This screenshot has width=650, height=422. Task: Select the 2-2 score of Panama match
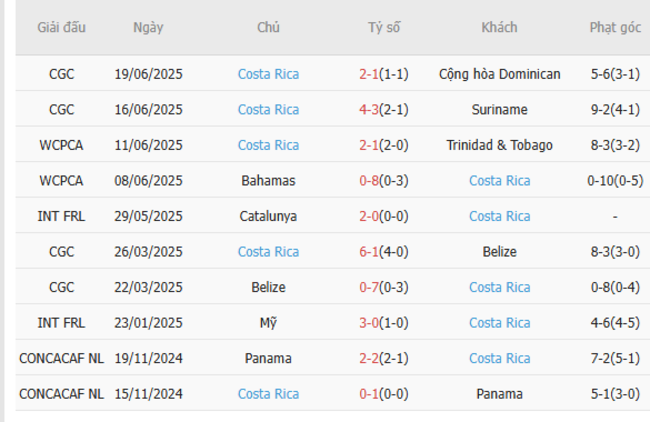371,358
